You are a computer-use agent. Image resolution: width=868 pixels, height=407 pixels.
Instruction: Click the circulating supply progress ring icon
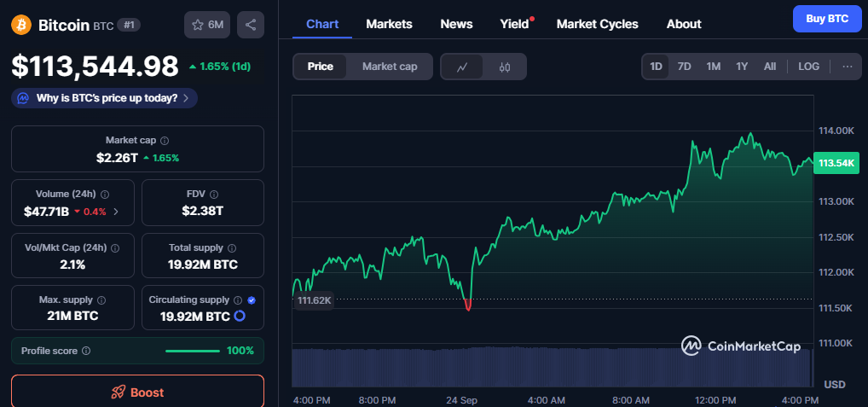coord(240,317)
